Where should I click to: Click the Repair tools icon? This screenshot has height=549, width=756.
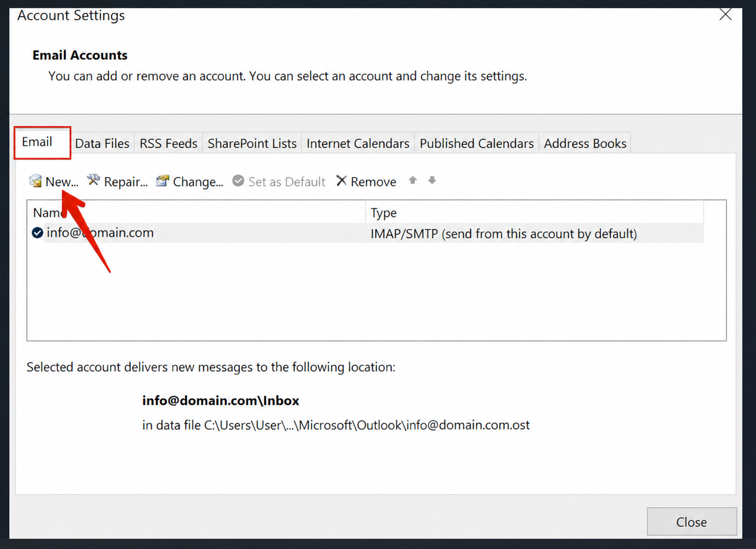[93, 180]
